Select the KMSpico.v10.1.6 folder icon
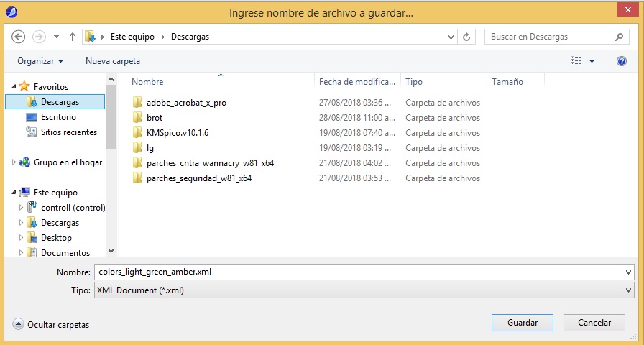 (139, 133)
